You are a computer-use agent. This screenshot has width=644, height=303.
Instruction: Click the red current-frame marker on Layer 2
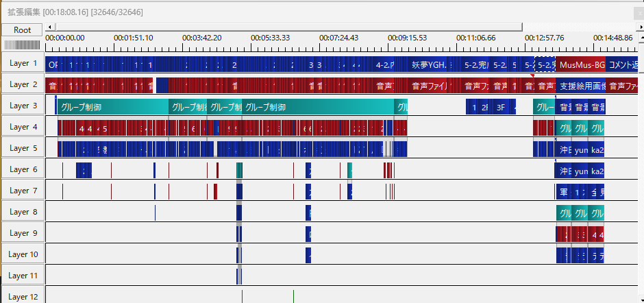point(533,76)
